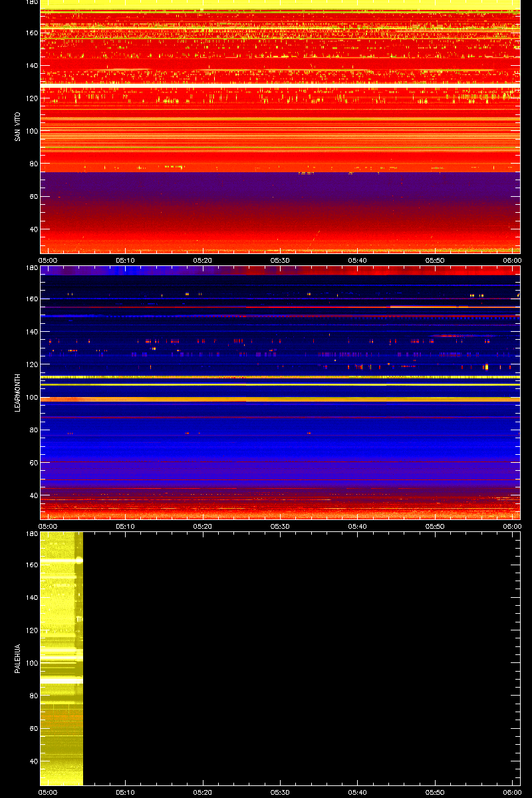Click 05:40 under the Learmonth panel

tap(358, 526)
